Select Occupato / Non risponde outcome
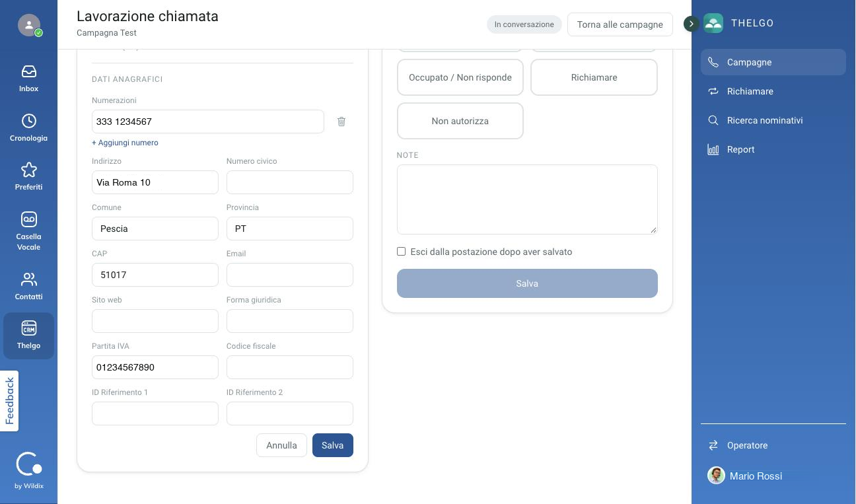The image size is (856, 504). pyautogui.click(x=460, y=77)
